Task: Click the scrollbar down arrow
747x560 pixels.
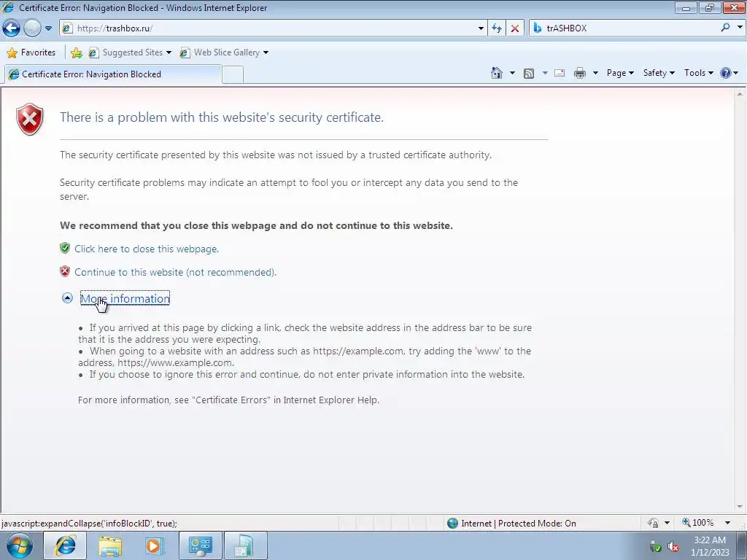Action: tap(740, 507)
